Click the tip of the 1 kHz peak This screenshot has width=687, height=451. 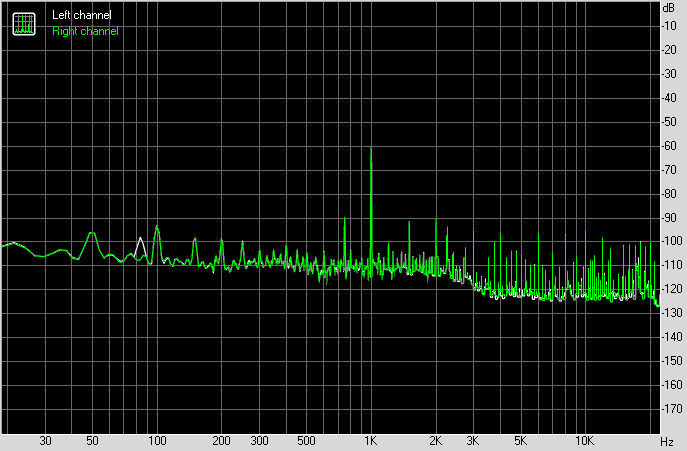(x=371, y=149)
